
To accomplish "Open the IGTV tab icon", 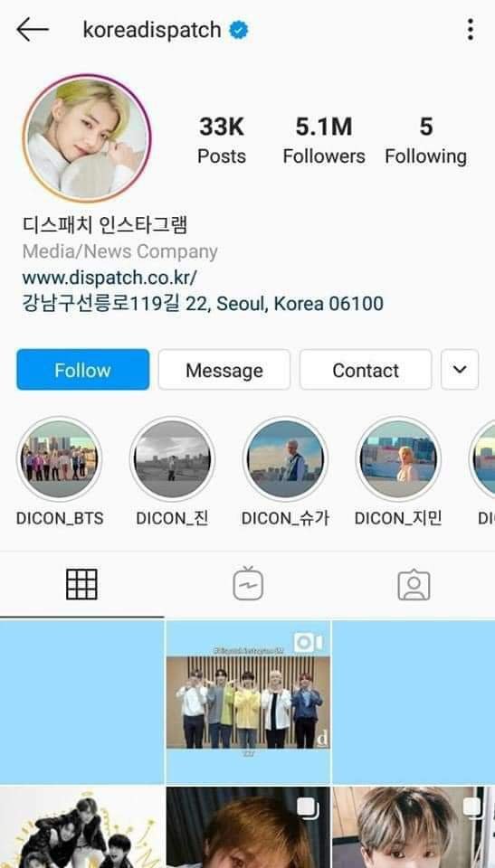I will (248, 583).
